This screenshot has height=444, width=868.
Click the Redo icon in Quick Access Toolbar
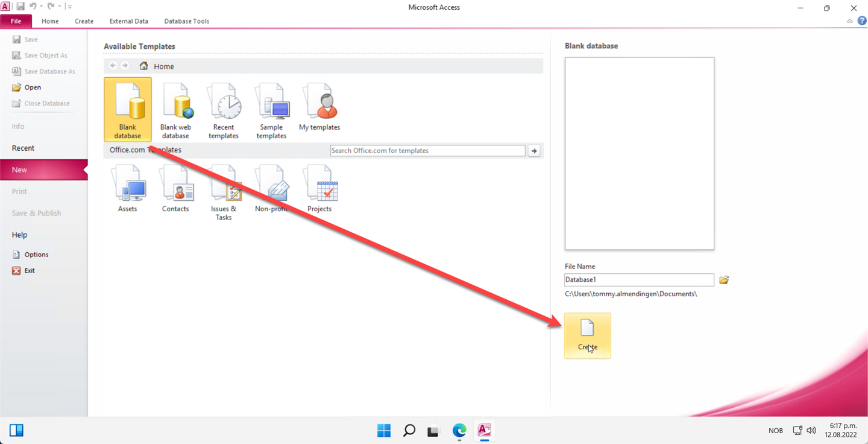tap(51, 7)
